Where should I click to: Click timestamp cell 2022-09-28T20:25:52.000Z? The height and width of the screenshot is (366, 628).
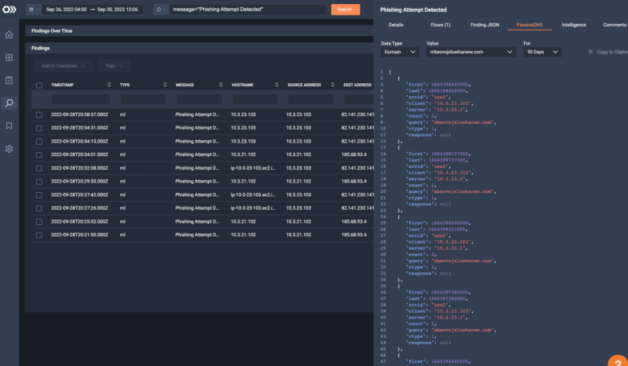click(x=79, y=221)
